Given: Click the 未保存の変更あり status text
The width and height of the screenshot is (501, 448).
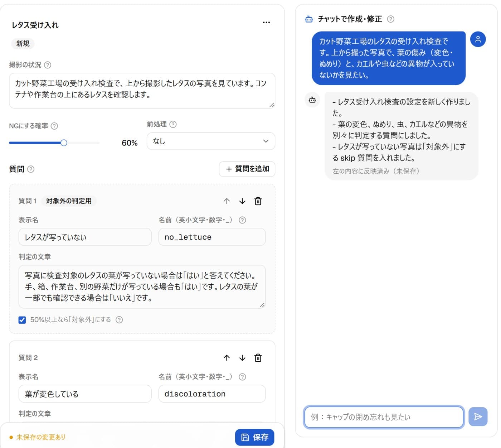Looking at the screenshot, I should 41,437.
